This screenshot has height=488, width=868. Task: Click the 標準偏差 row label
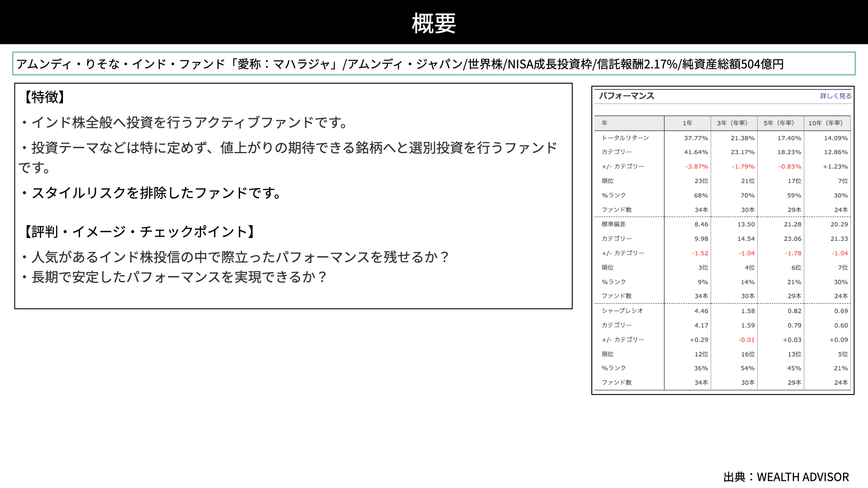(x=613, y=224)
